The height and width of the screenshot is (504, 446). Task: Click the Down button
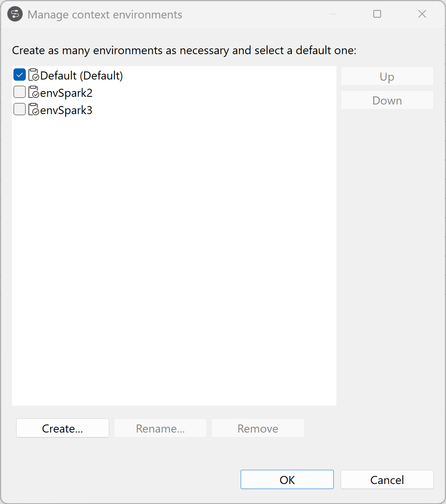click(387, 100)
